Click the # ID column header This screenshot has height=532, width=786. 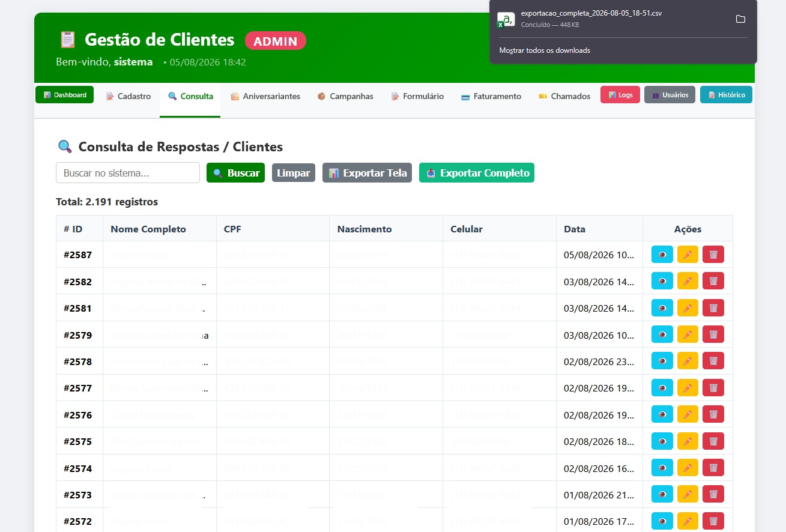[80, 229]
